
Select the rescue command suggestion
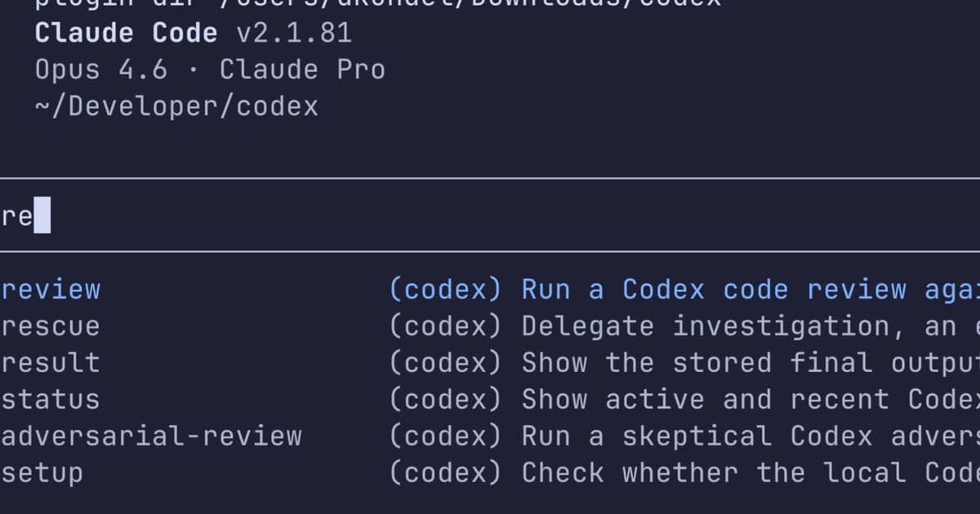pyautogui.click(x=51, y=326)
